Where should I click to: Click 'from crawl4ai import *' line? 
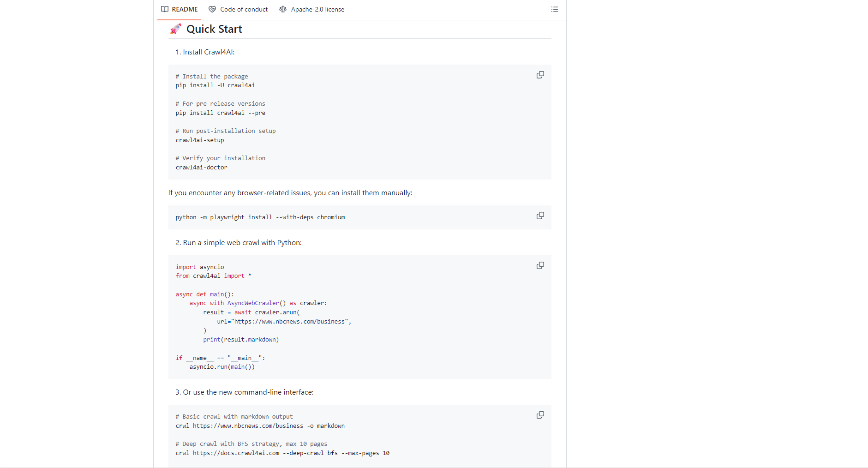[214, 276]
